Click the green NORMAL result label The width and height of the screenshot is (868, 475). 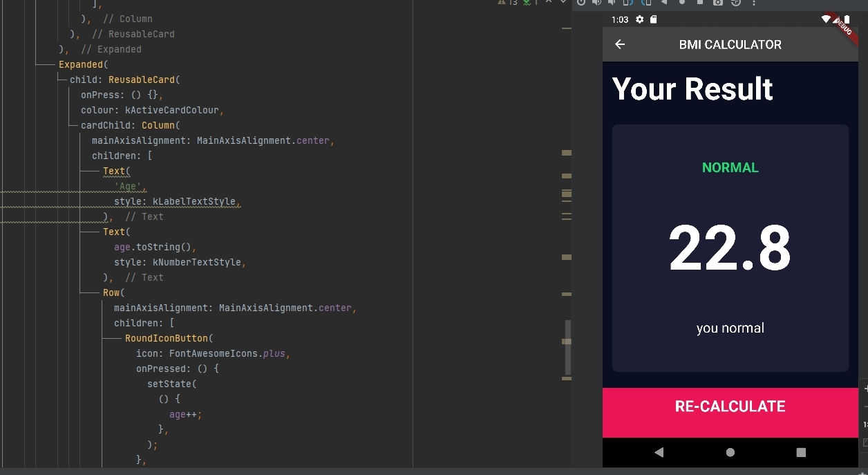(730, 167)
